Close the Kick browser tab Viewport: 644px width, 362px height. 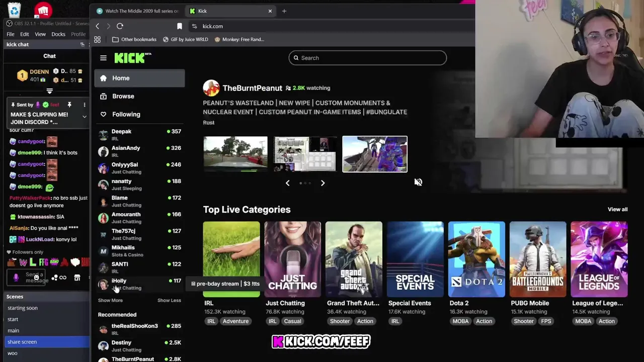(x=270, y=11)
